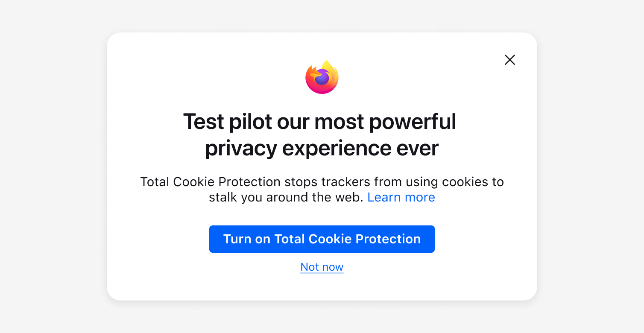Click the description's first line about trackers
The image size is (644, 333).
coord(322,182)
